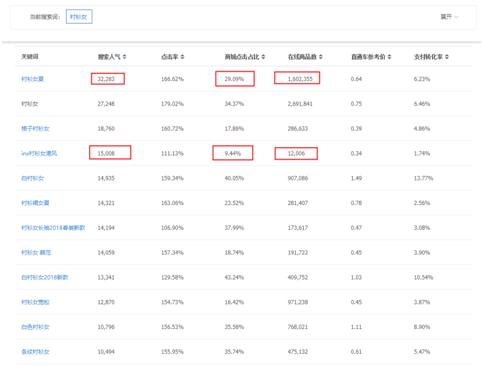Open the ins衬衫女港风 keyword link
This screenshot has width=483, height=367.
click(39, 153)
